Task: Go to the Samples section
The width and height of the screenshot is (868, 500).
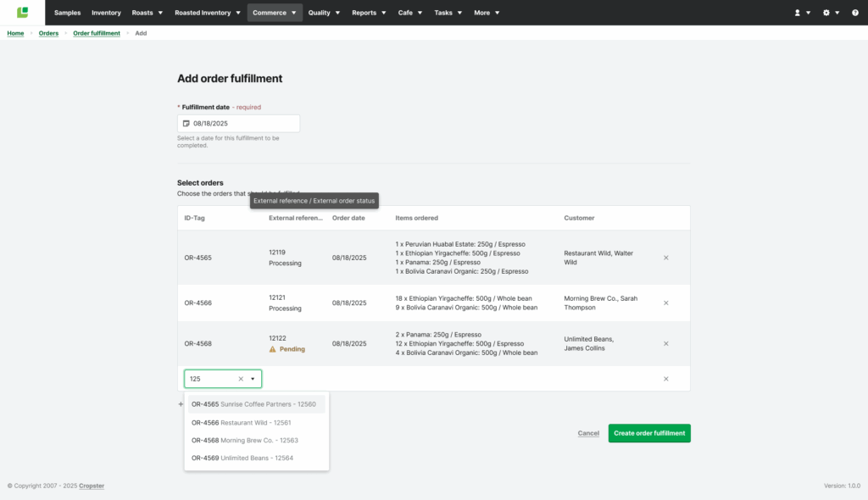Action: (x=68, y=13)
